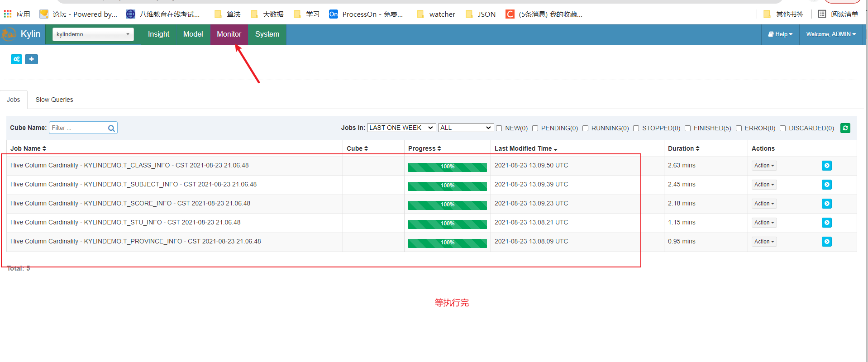Toggle the STOPPED(0) status checkbox
Screen dimensions: 868x362
coord(636,129)
